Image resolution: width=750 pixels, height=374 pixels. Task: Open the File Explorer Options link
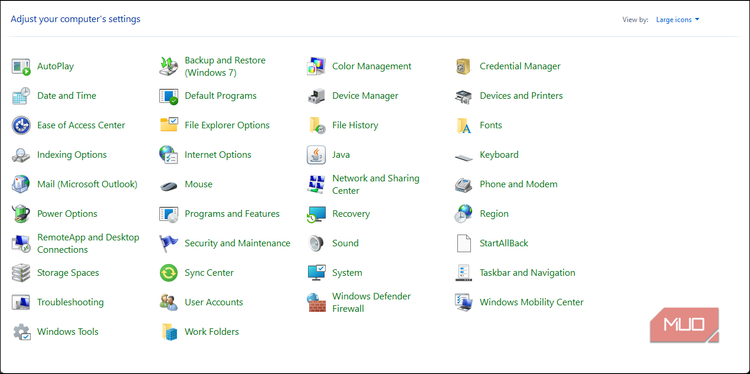click(227, 125)
